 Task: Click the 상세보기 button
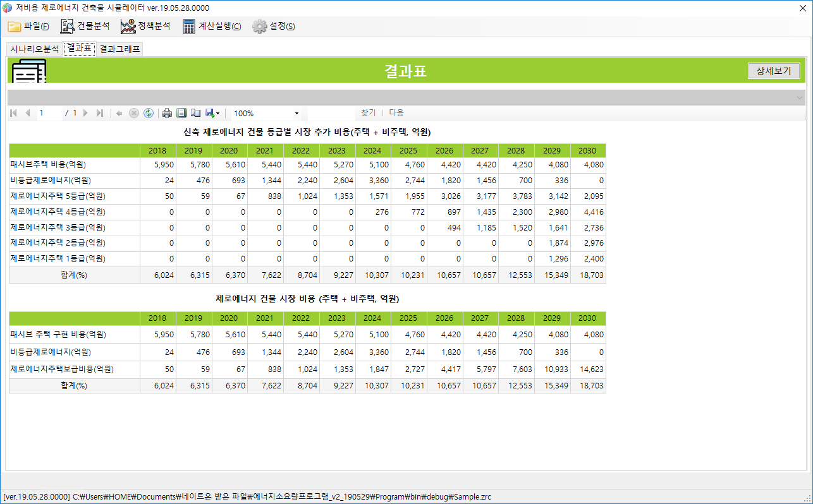tap(774, 71)
